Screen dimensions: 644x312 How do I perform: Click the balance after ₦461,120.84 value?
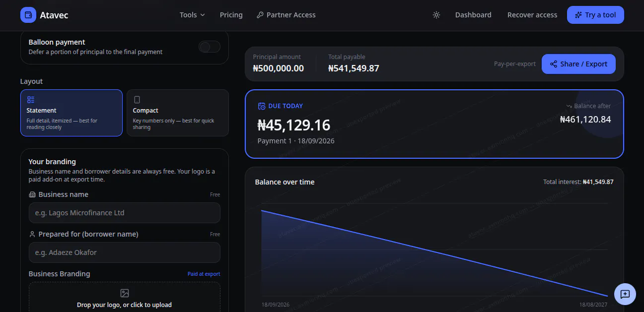click(585, 120)
